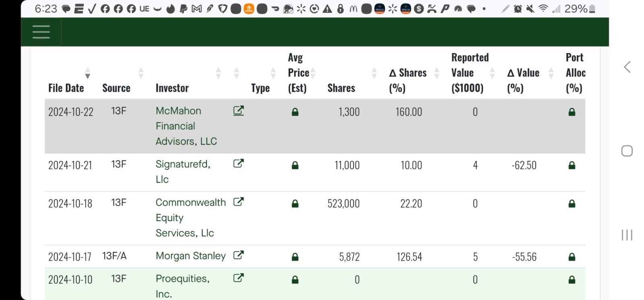Open external link icon for Proequities

pos(239,278)
